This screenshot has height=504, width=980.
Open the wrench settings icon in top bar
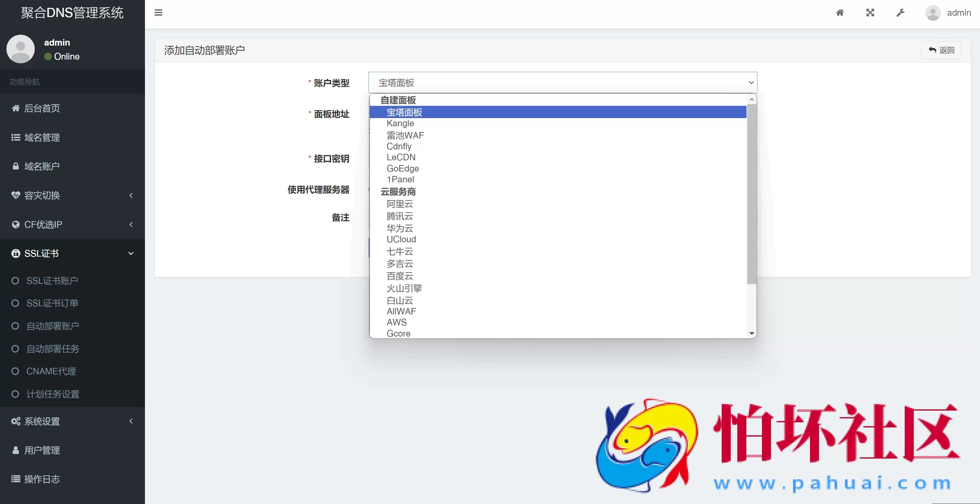click(900, 13)
